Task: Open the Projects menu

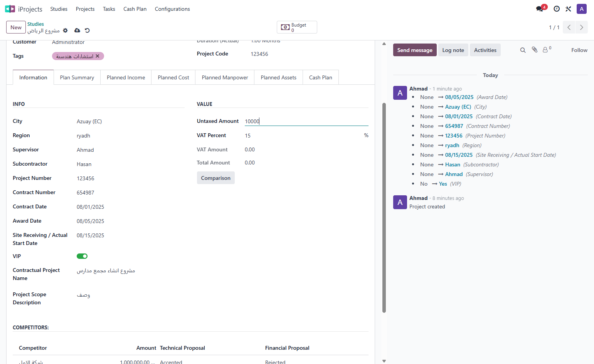Action: tap(85, 9)
